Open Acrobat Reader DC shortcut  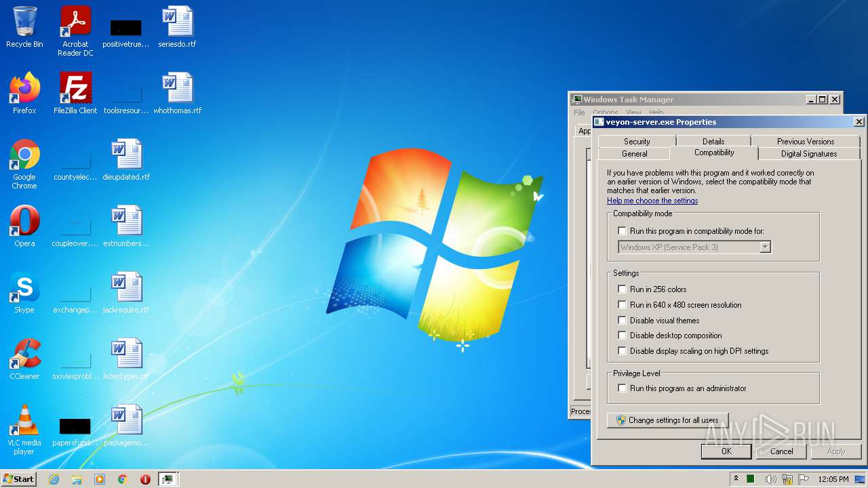click(75, 31)
